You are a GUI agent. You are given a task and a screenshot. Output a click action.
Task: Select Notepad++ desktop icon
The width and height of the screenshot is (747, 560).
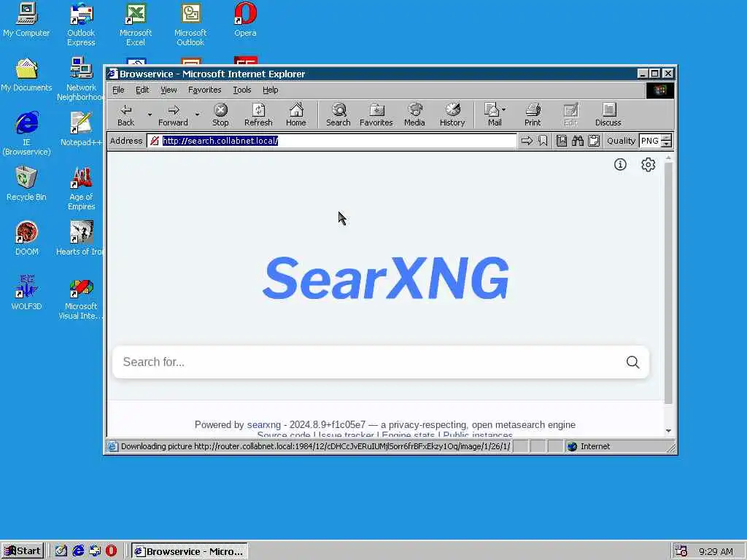81,130
